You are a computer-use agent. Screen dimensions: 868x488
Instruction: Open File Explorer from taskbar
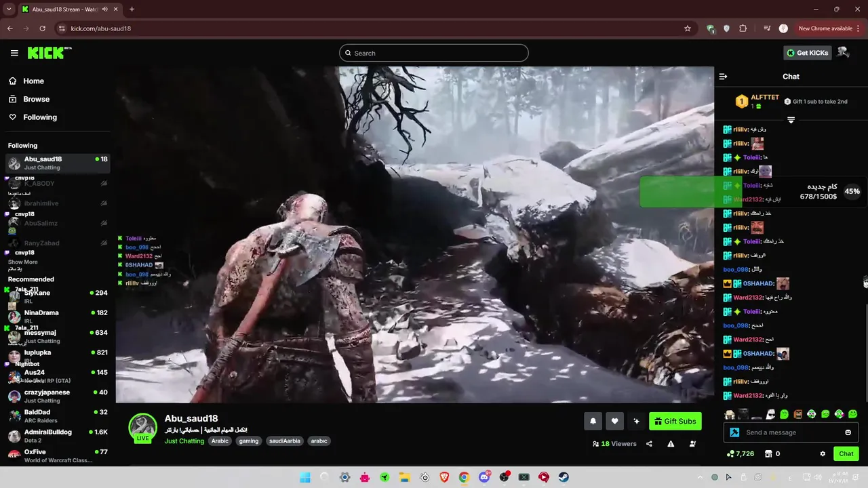pos(404,477)
